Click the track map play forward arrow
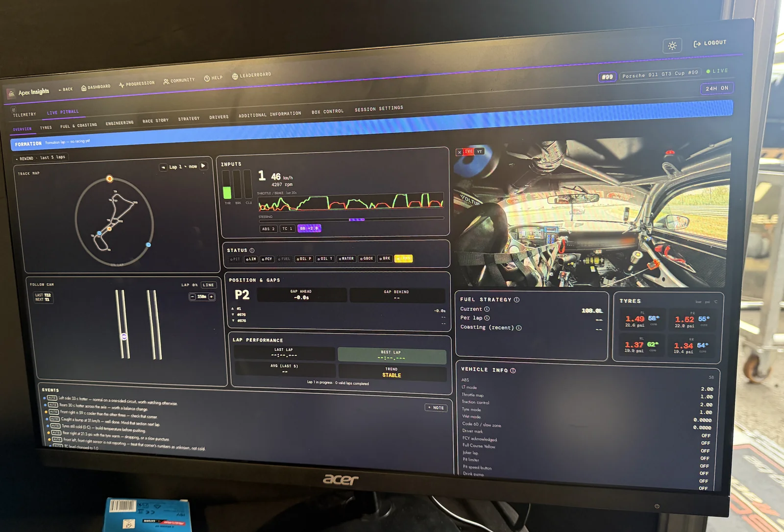The height and width of the screenshot is (532, 784). [x=203, y=166]
